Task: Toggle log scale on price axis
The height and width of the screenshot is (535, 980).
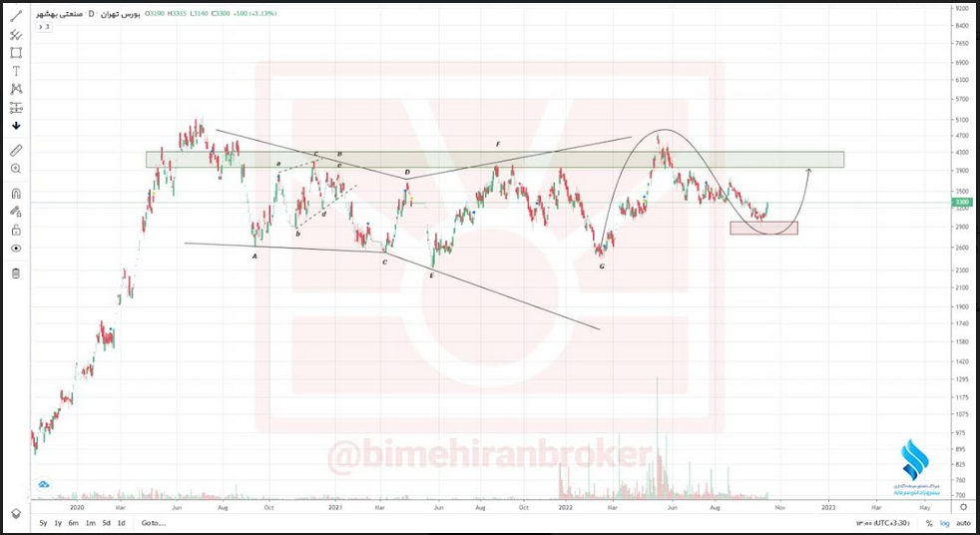Action: click(x=944, y=523)
